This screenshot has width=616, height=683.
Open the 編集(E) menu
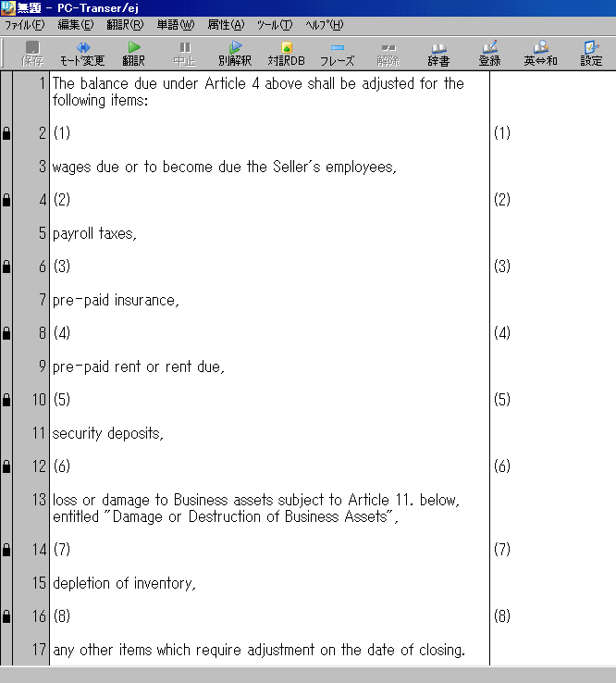[x=76, y=25]
